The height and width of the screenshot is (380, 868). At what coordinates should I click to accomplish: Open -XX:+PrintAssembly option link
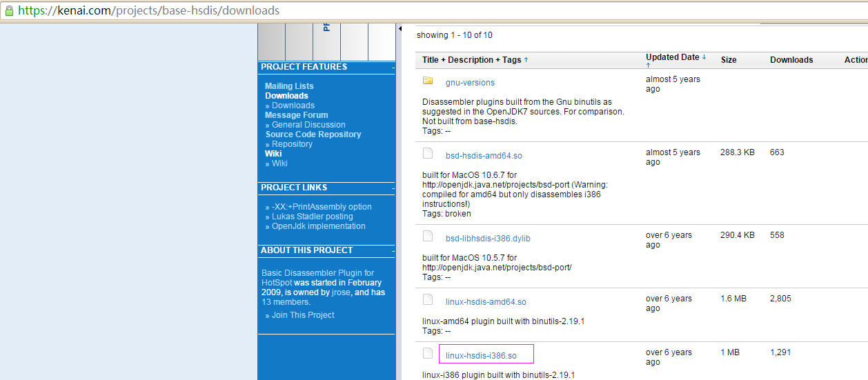click(x=322, y=207)
